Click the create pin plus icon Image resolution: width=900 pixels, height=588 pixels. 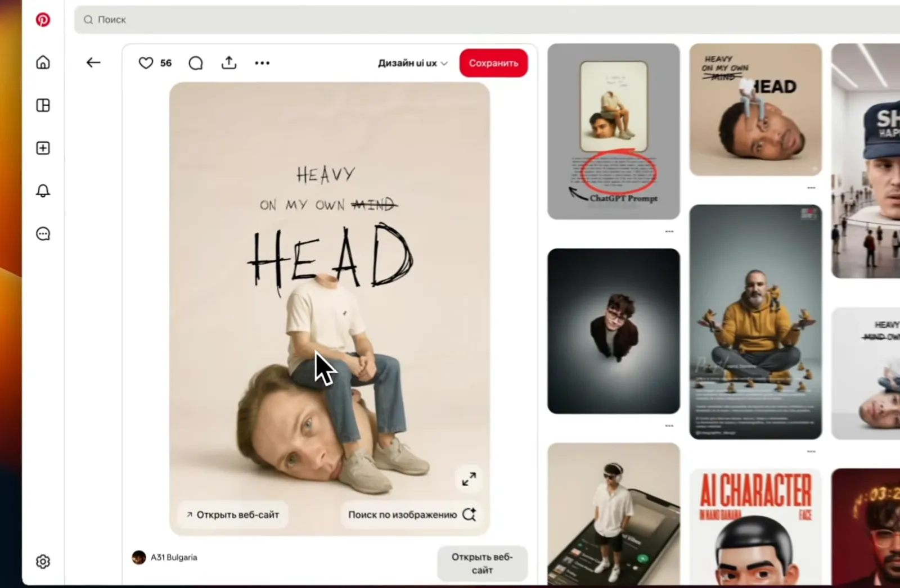pyautogui.click(x=43, y=148)
